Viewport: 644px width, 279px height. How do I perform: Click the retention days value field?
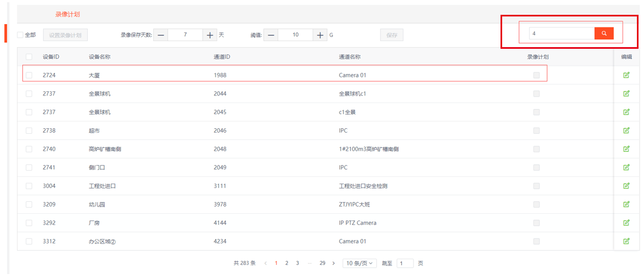[185, 35]
